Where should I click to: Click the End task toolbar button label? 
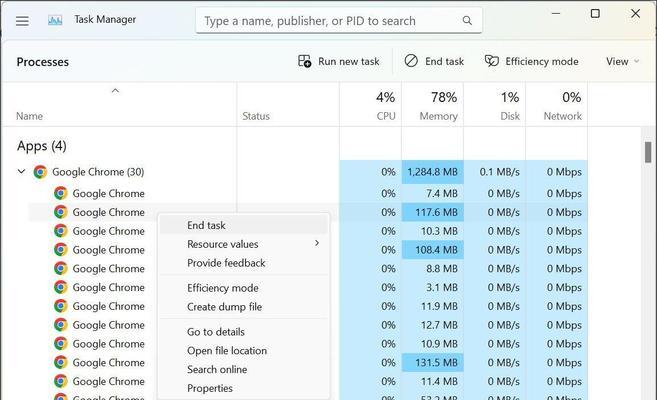tap(444, 62)
